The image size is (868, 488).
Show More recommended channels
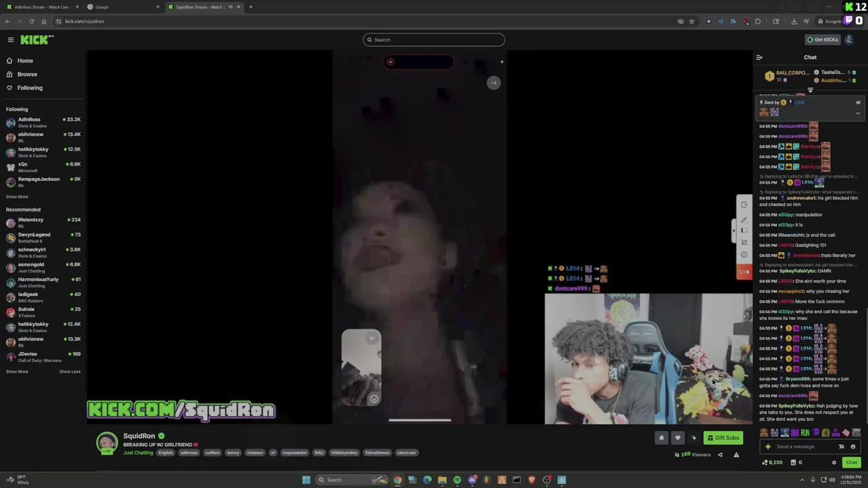pos(17,371)
